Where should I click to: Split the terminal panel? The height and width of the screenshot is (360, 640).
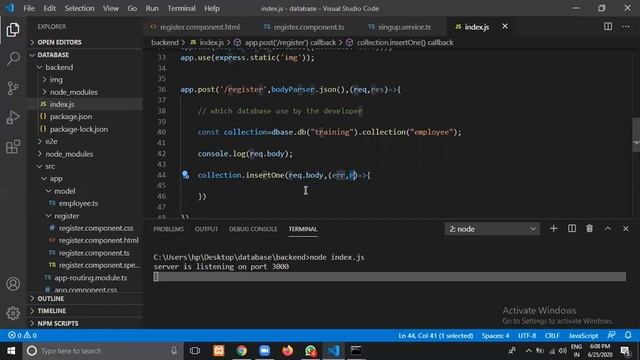point(572,229)
